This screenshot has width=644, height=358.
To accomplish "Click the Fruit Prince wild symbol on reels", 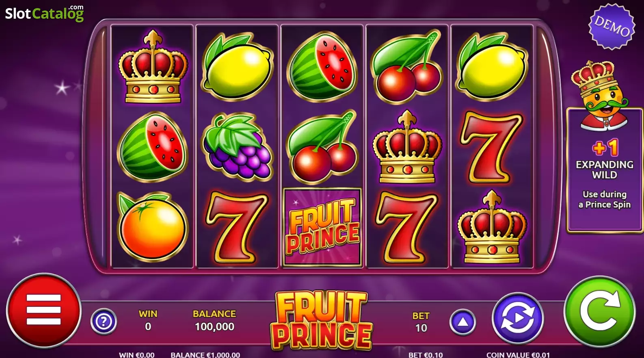I will (x=322, y=227).
